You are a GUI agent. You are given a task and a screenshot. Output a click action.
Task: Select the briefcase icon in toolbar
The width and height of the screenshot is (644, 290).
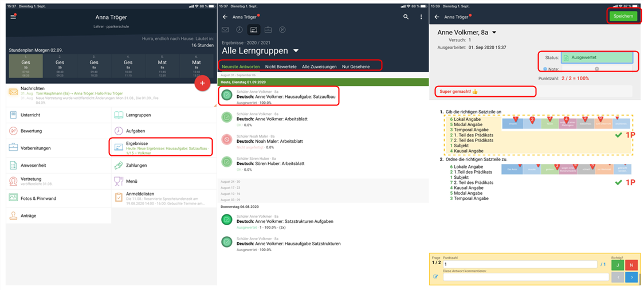268,30
